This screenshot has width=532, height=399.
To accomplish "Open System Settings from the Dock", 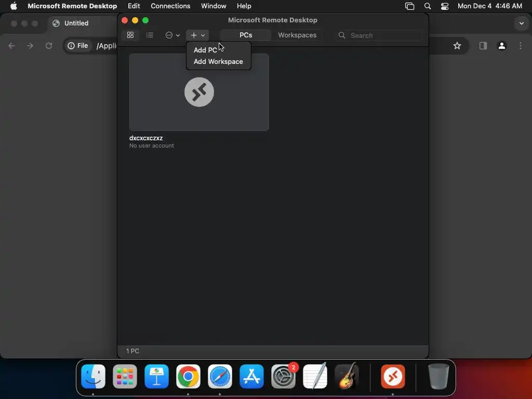I will (x=283, y=376).
